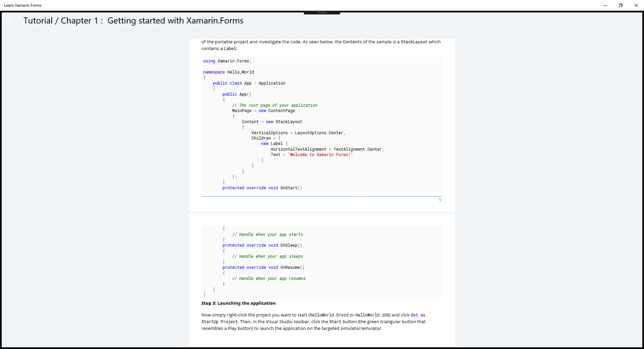Screen dimensions: 644x349
Task: Click the 'Content = new StackLayout' line
Action: pyautogui.click(x=272, y=122)
